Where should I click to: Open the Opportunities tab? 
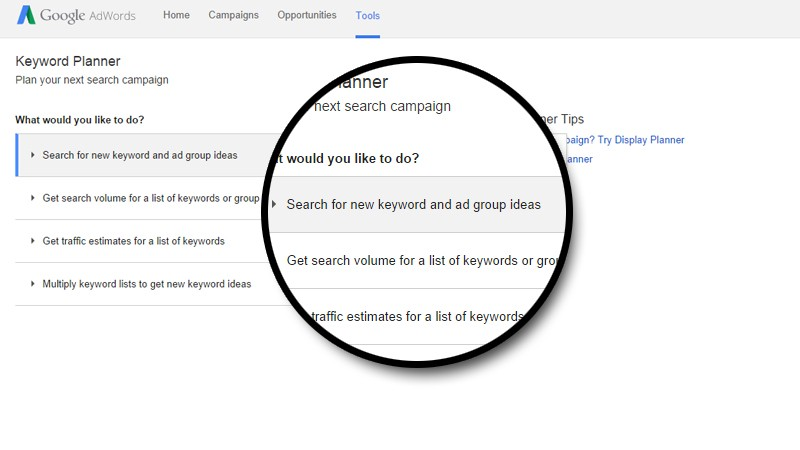(307, 15)
